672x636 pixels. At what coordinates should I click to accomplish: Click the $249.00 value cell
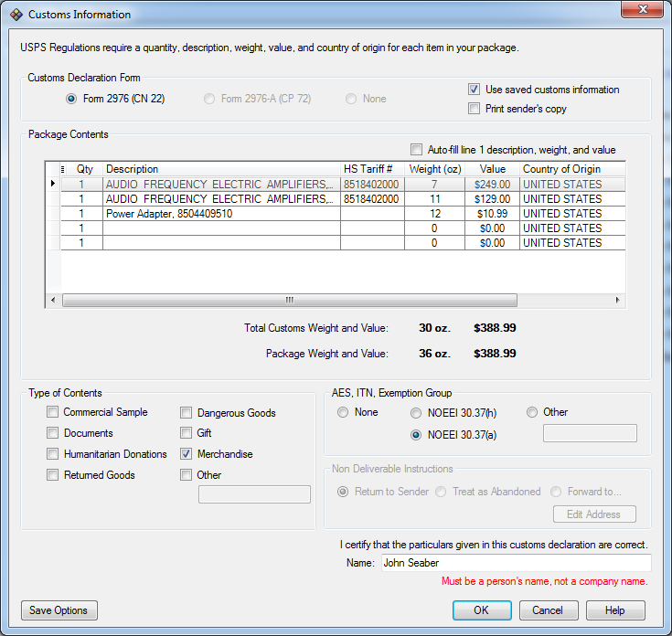coord(492,185)
